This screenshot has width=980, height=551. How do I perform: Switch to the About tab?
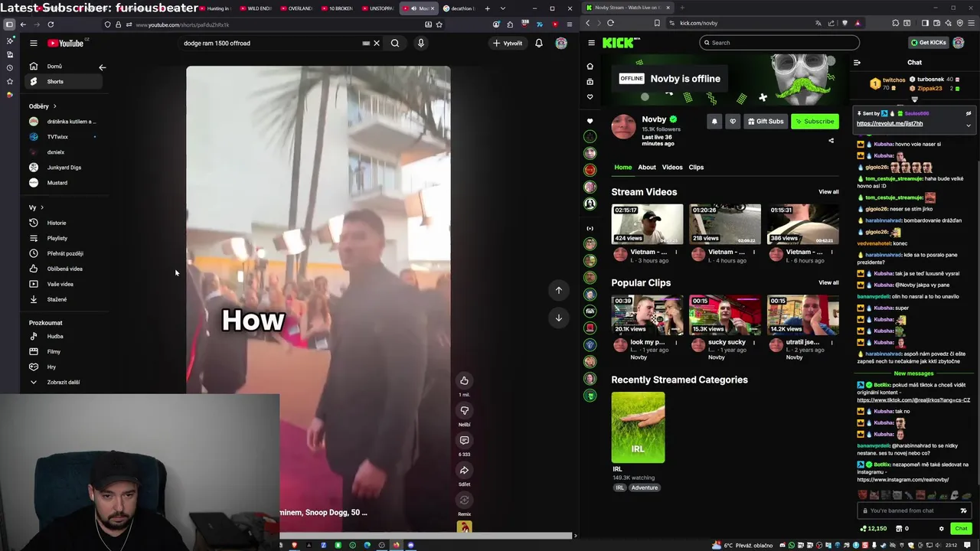point(647,167)
